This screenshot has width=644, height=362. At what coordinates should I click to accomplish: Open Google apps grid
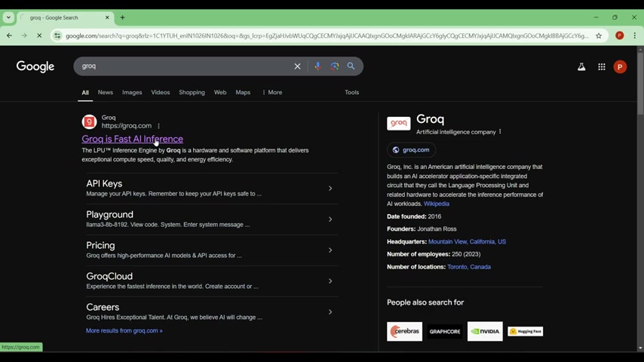602,66
